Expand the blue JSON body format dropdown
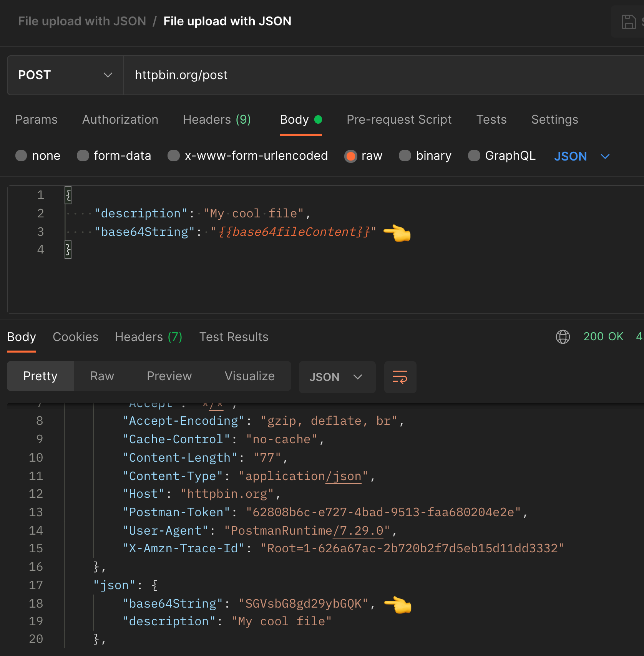 [582, 156]
